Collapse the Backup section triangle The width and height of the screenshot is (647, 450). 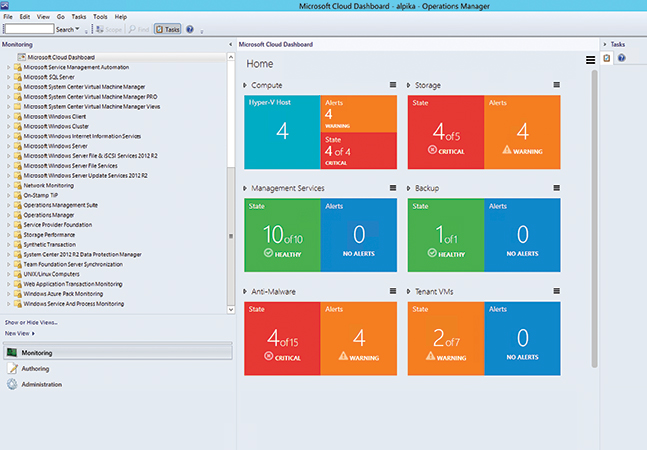point(409,188)
